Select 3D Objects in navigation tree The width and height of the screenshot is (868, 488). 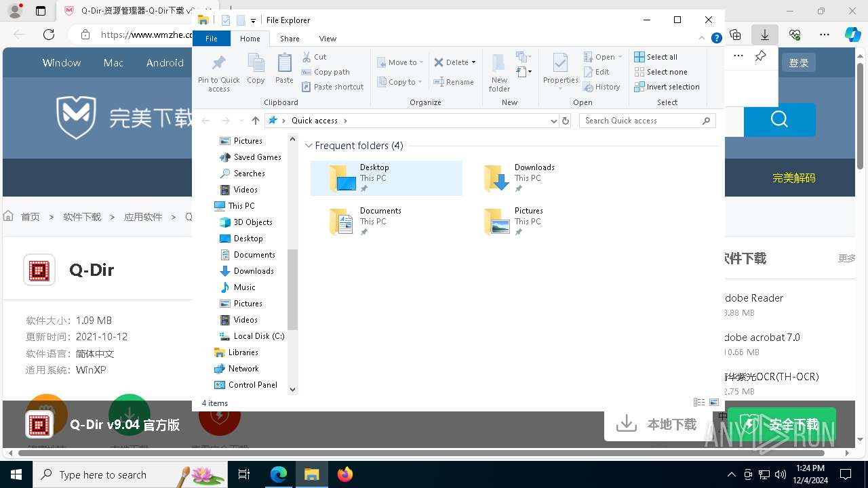(x=246, y=222)
